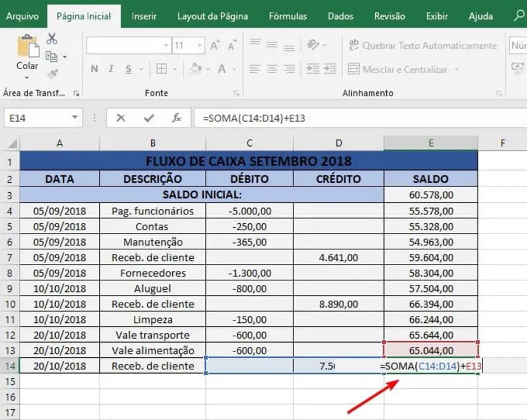Toggle italic with the Itálico icon
The height and width of the screenshot is (420, 527).
coord(110,68)
